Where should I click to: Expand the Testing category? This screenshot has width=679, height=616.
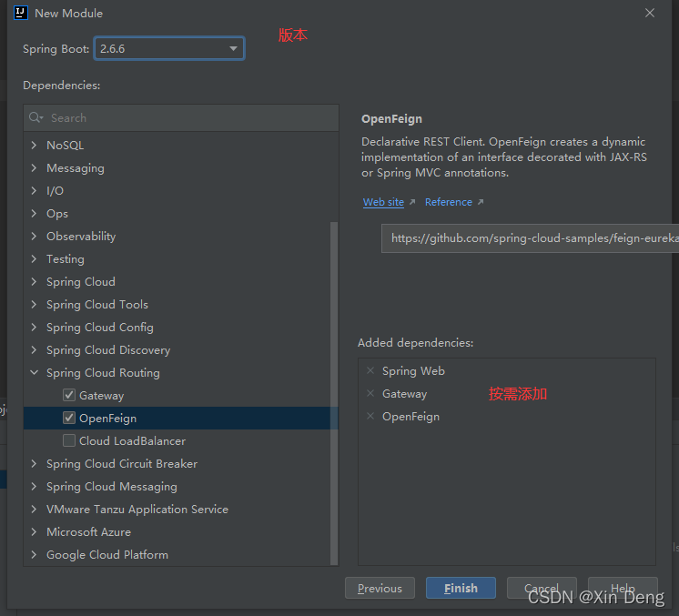(35, 259)
